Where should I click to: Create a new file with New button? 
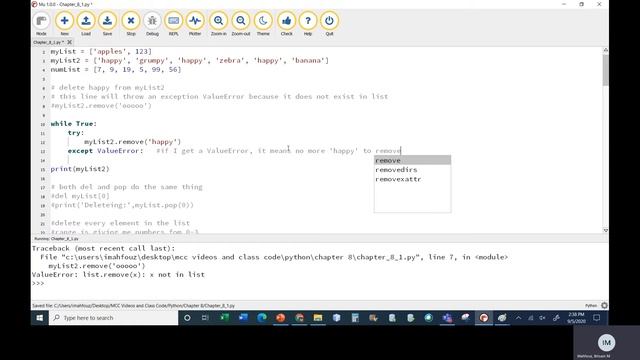(64, 24)
